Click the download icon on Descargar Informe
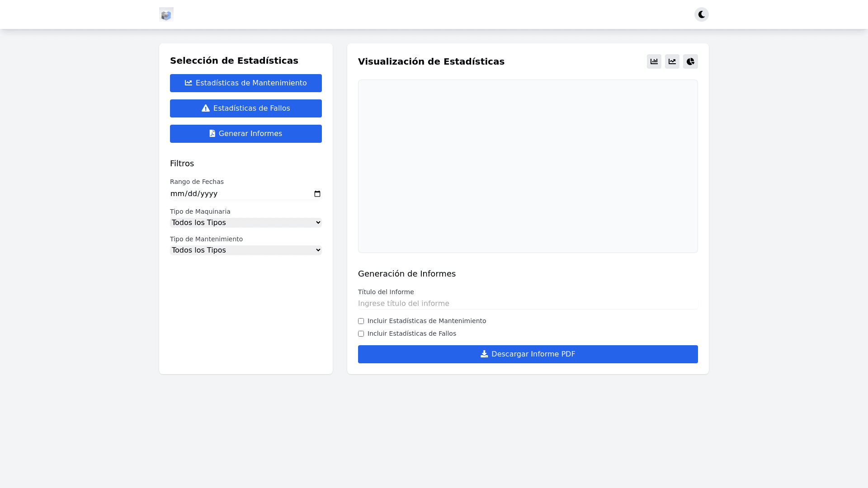The image size is (868, 488). coord(484,354)
